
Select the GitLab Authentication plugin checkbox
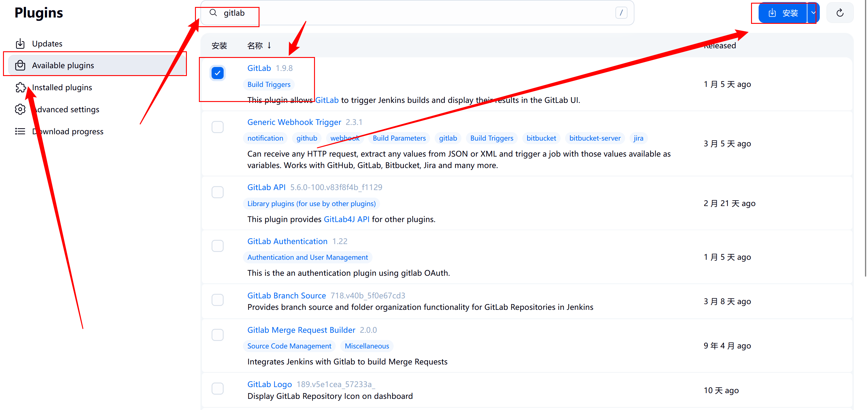(217, 246)
